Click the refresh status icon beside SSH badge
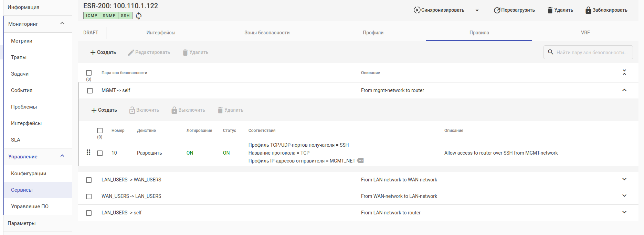Viewport: 644px width, 235px height. [139, 16]
